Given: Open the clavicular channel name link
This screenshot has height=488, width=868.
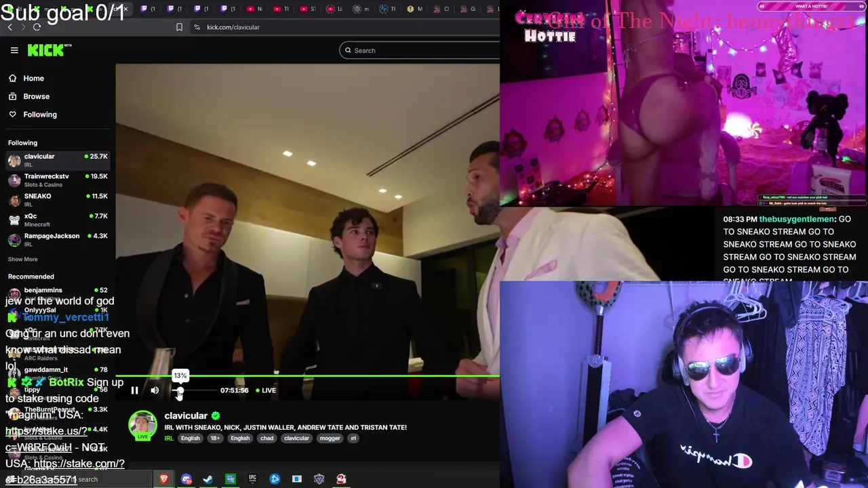Looking at the screenshot, I should pyautogui.click(x=186, y=416).
